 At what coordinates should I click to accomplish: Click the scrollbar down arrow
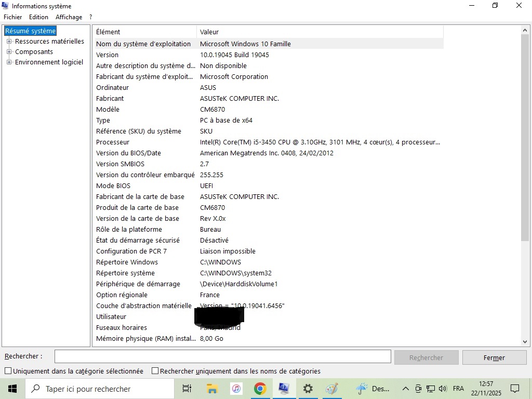[x=525, y=342]
